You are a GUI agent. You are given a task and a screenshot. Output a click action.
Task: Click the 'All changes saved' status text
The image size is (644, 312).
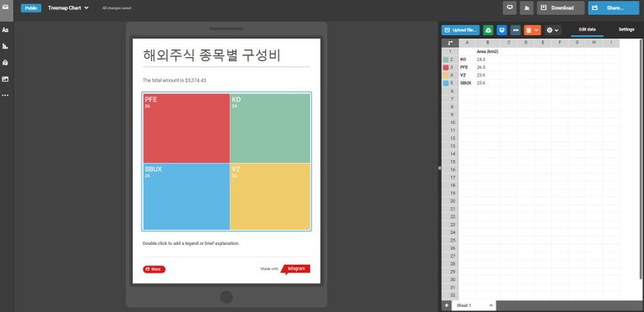tap(117, 8)
